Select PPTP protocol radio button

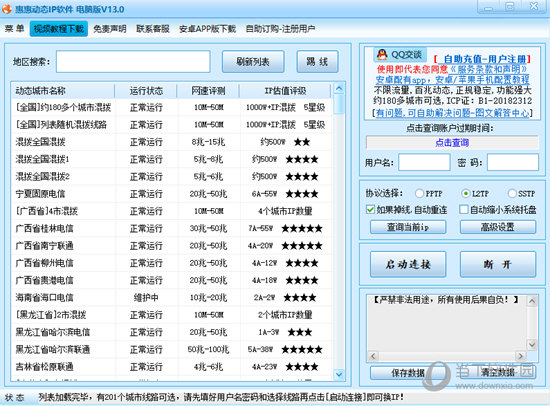click(x=419, y=193)
